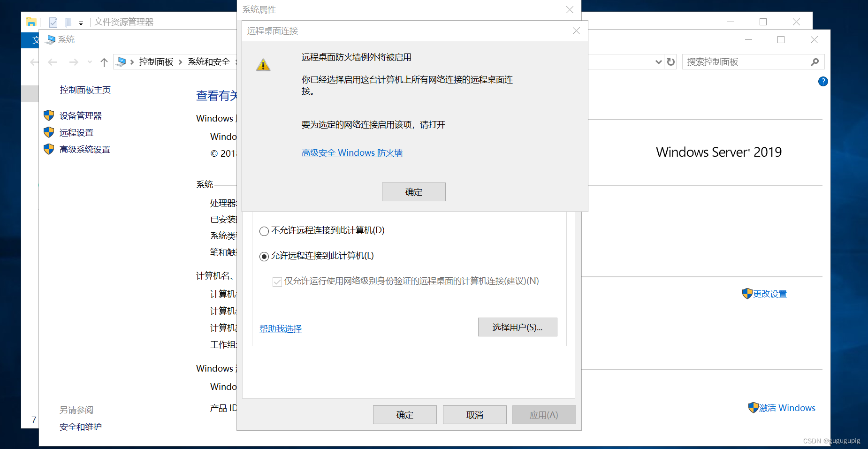Viewport: 868px width, 449px height.
Task: Click the Change settings link
Action: [x=770, y=294]
